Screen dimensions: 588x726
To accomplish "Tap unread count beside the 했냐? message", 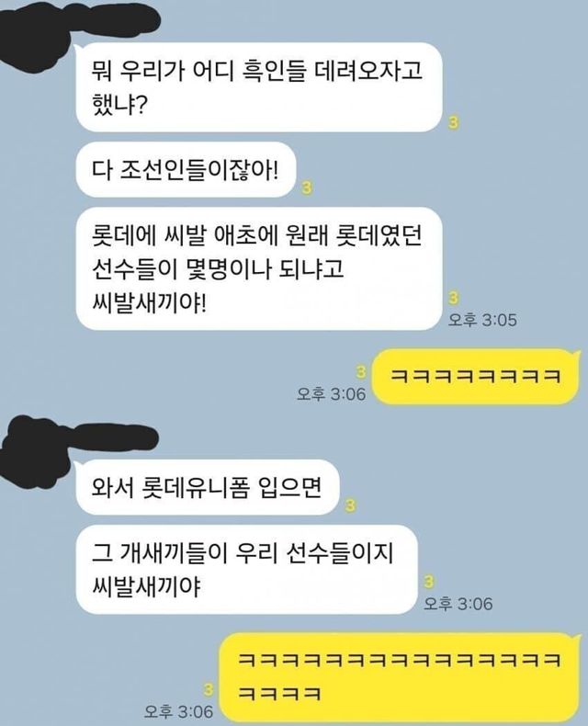I will (x=454, y=123).
